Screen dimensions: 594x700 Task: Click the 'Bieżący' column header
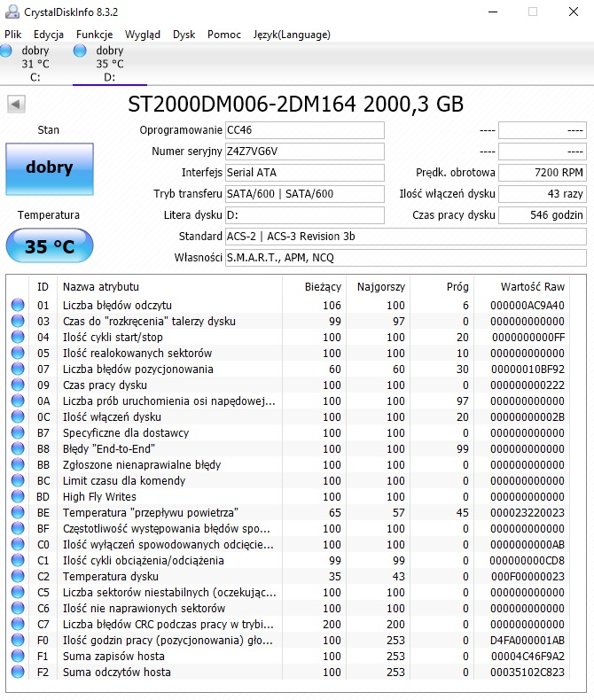pyautogui.click(x=315, y=286)
